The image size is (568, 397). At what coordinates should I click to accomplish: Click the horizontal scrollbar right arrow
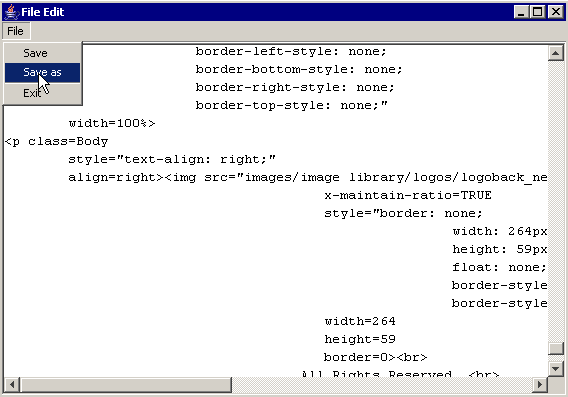click(540, 385)
